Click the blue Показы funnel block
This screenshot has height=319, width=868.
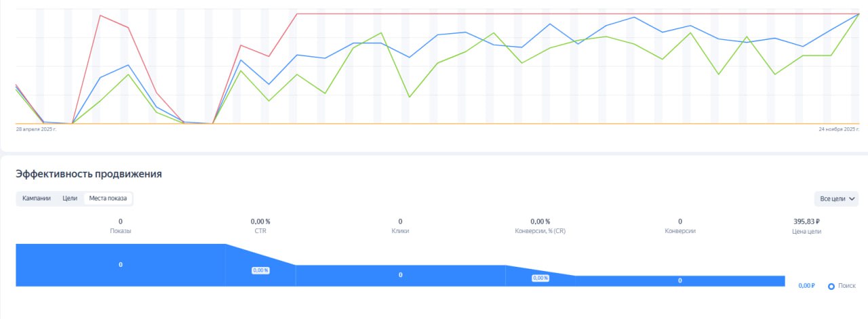[x=121, y=265]
